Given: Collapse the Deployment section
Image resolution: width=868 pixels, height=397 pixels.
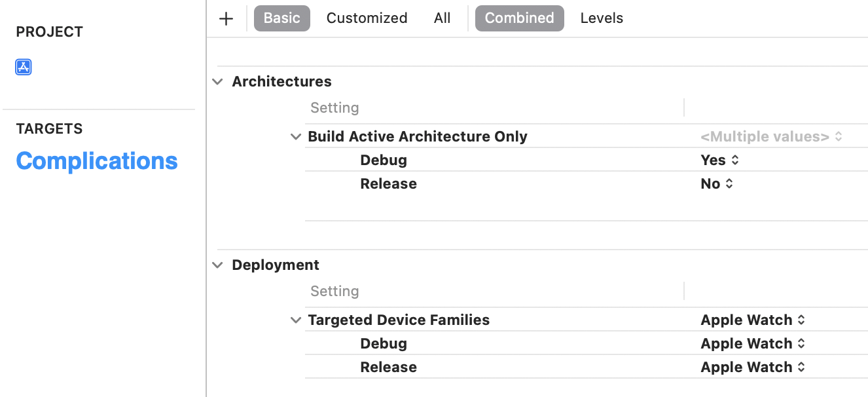Looking at the screenshot, I should point(217,265).
